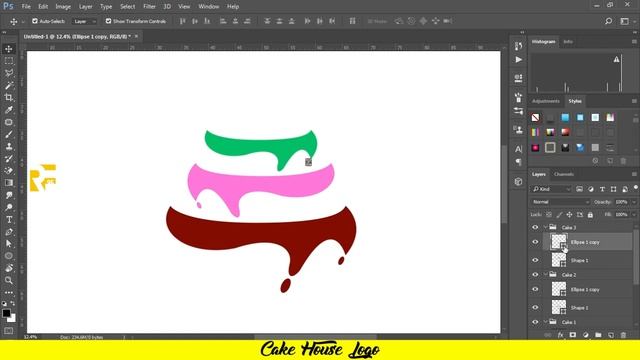Open the Paragraph panel icon

(x=518, y=162)
